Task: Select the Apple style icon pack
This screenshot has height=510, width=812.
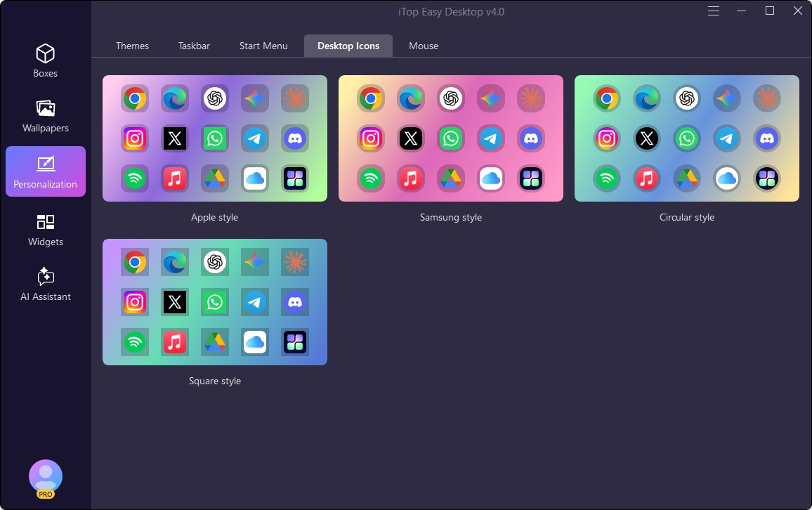Action: point(214,138)
